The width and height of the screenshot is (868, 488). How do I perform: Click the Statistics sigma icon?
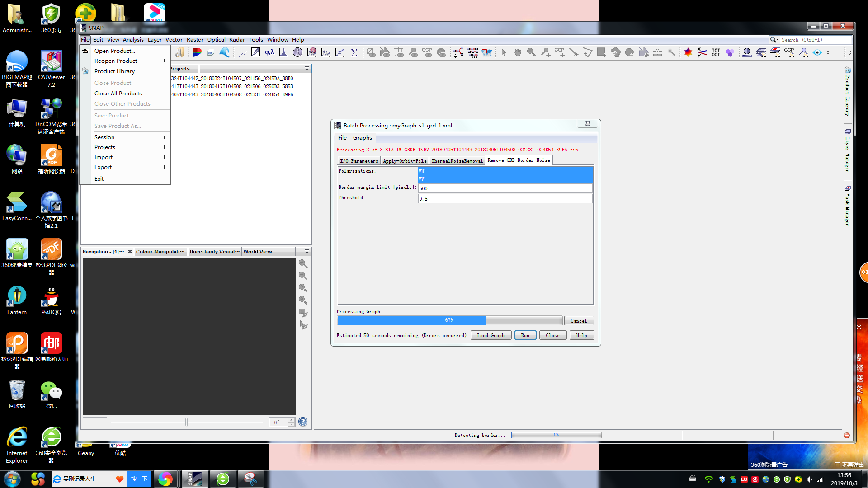(354, 52)
